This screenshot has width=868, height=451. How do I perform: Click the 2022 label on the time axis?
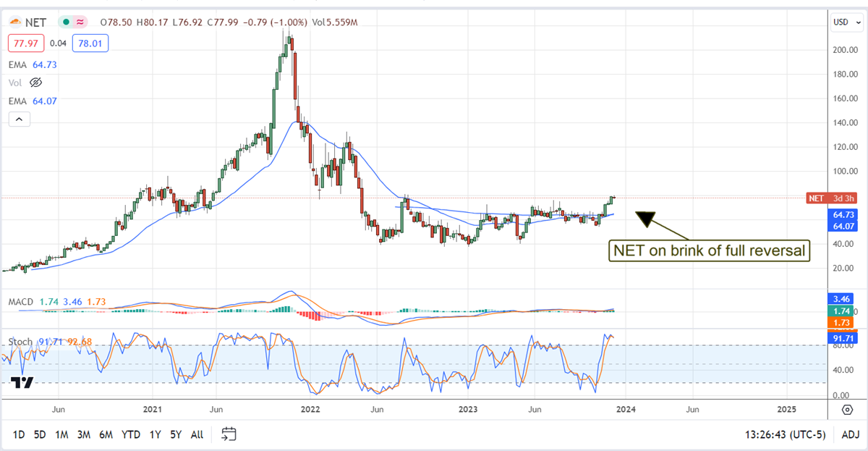coord(310,410)
